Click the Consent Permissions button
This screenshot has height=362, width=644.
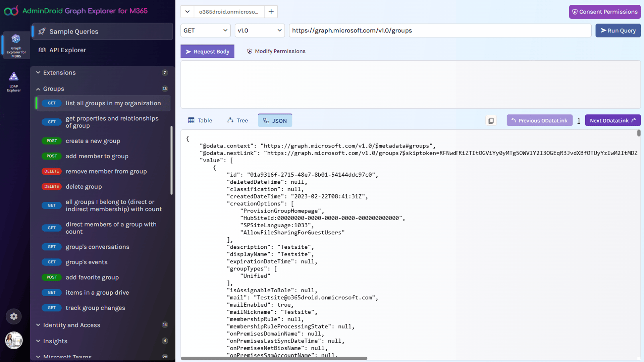[x=605, y=12]
